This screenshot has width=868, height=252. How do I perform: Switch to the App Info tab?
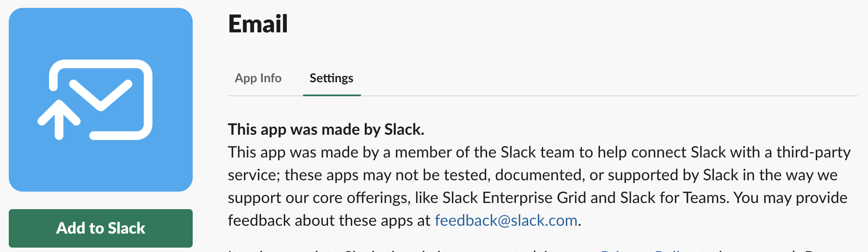(258, 78)
